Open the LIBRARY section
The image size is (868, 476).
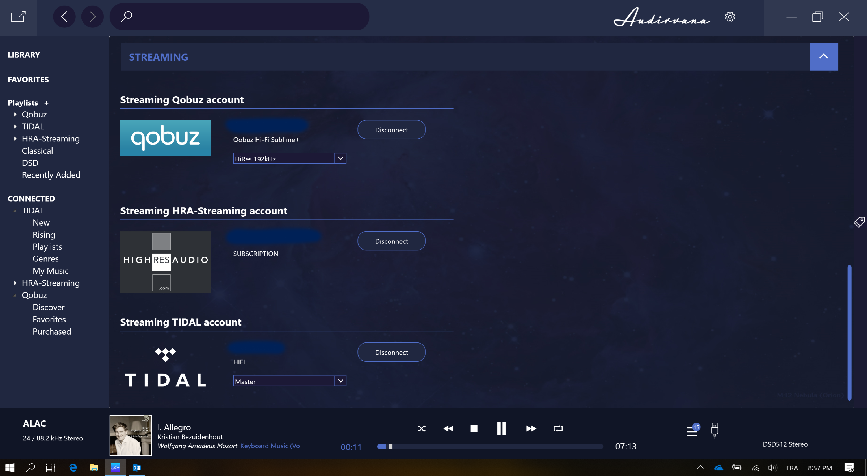click(23, 54)
